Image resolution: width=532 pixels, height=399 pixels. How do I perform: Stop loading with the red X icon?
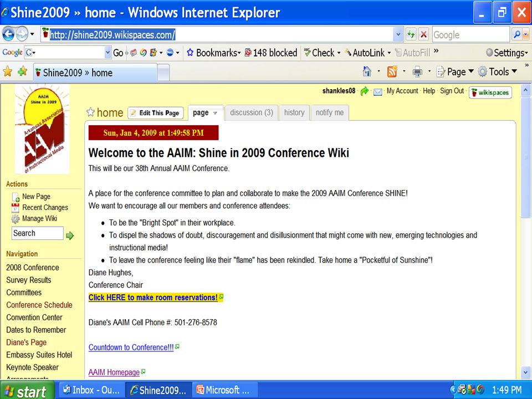click(423, 34)
